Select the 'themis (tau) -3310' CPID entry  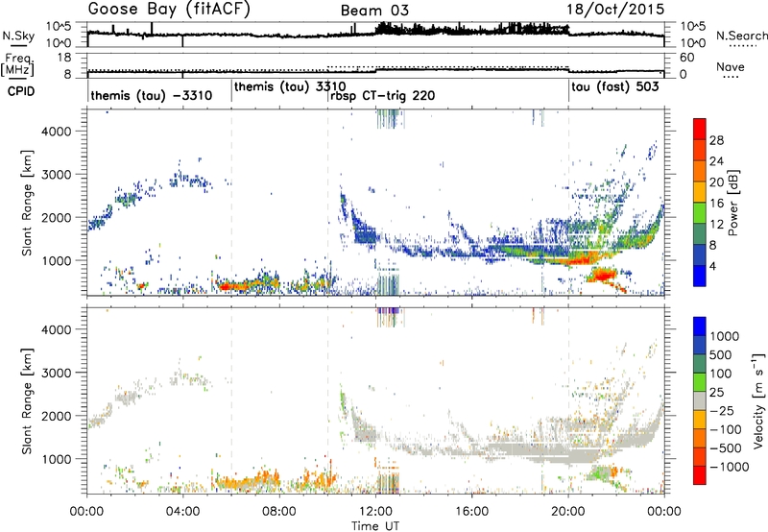coord(152,95)
